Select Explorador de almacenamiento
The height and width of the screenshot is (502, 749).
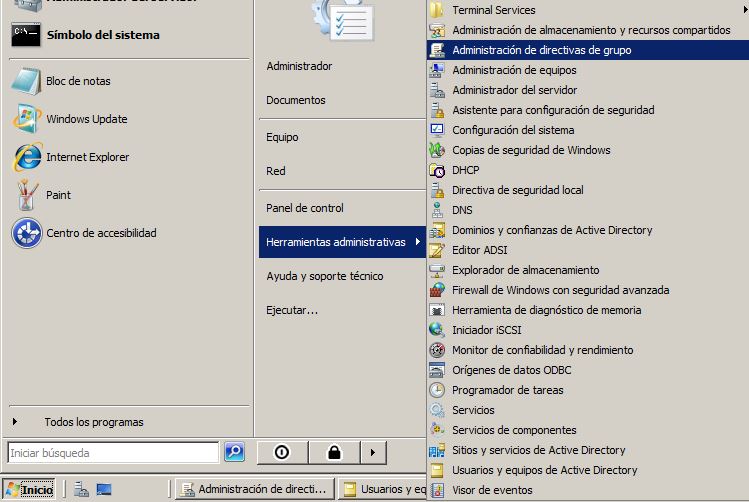(588, 270)
